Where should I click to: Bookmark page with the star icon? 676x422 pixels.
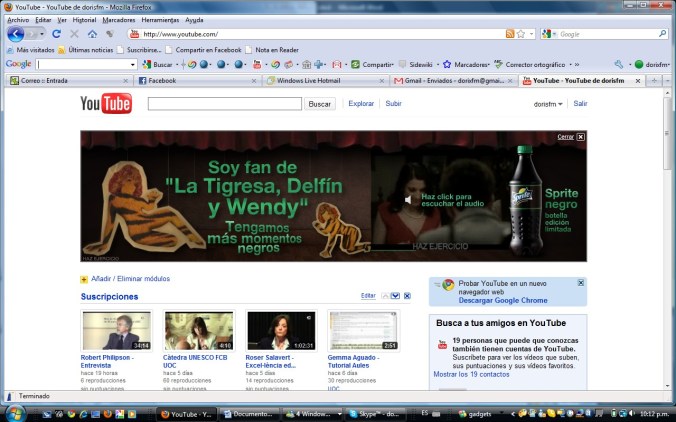(x=521, y=34)
